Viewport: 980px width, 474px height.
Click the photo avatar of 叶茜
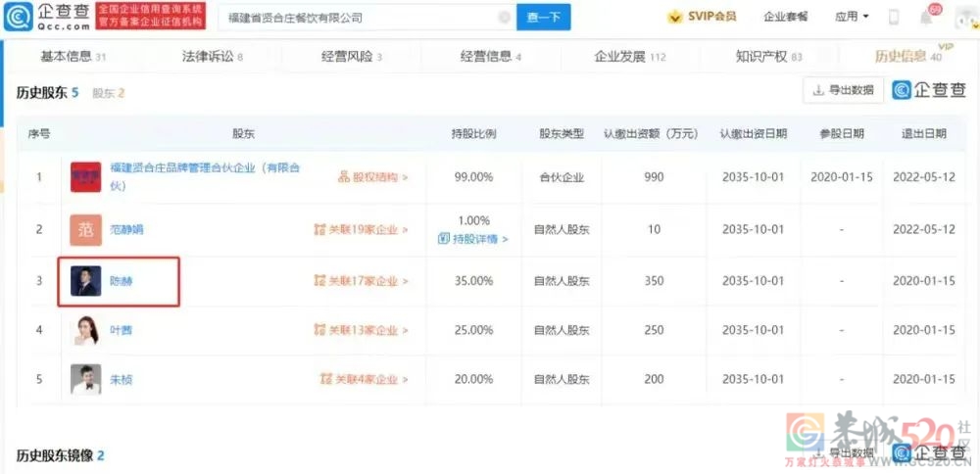tap(85, 330)
